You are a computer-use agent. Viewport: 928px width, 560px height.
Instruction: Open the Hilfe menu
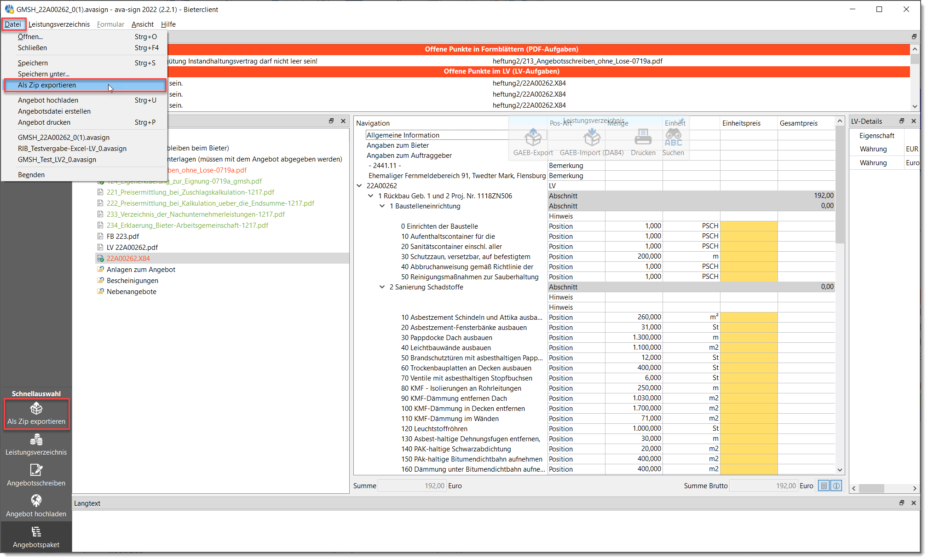tap(168, 24)
